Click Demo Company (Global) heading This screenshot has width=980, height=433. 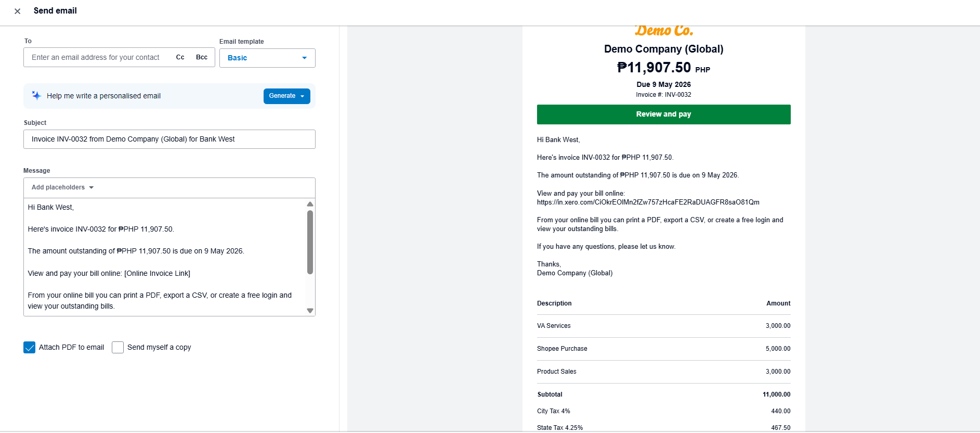(663, 49)
